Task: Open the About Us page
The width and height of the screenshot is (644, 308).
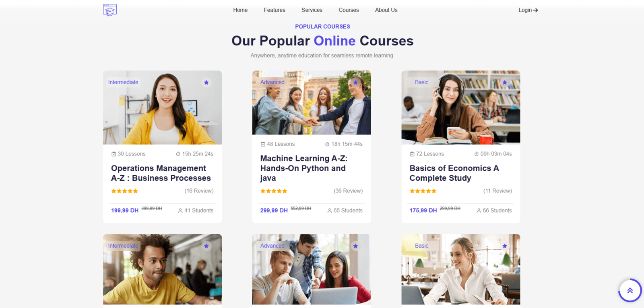Action: [386, 10]
